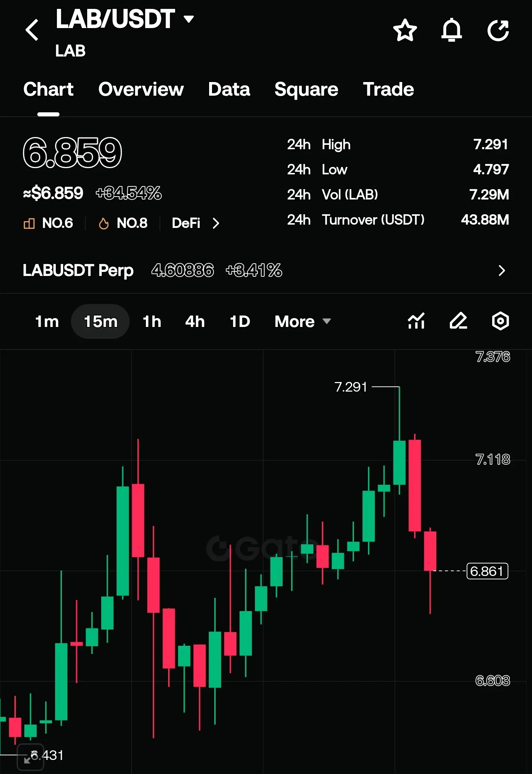Viewport: 532px width, 774px height.
Task: Tap the 24h High value 7.291
Action: (491, 144)
